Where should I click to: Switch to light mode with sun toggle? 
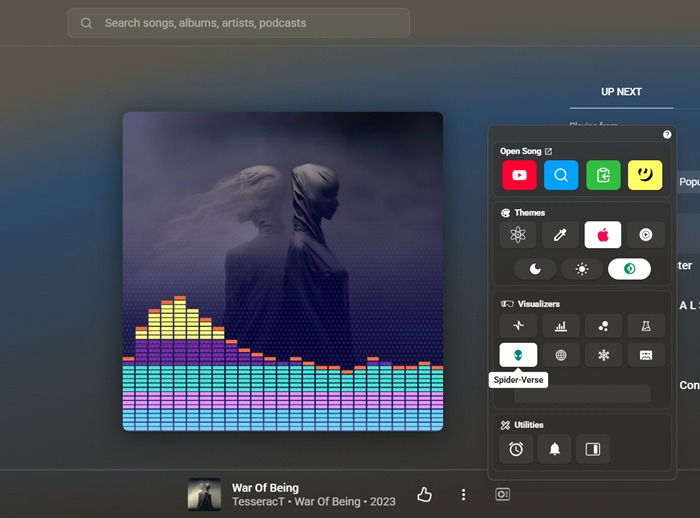582,269
